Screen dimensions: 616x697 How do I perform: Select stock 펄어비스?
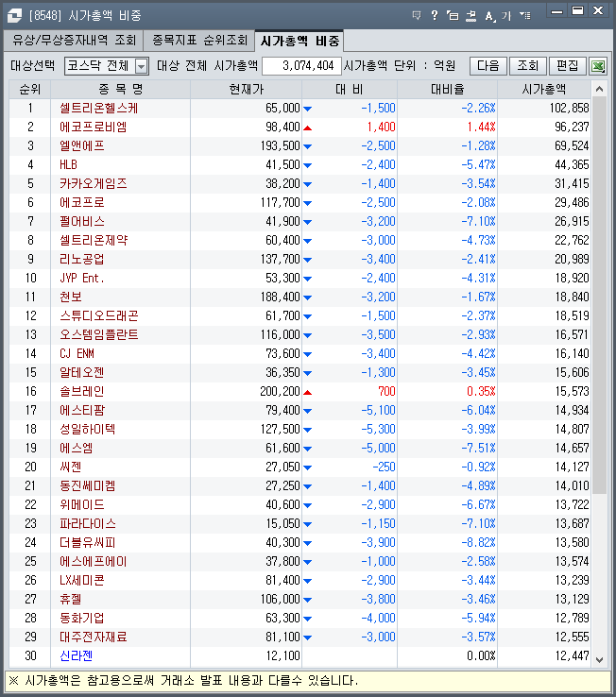click(82, 221)
